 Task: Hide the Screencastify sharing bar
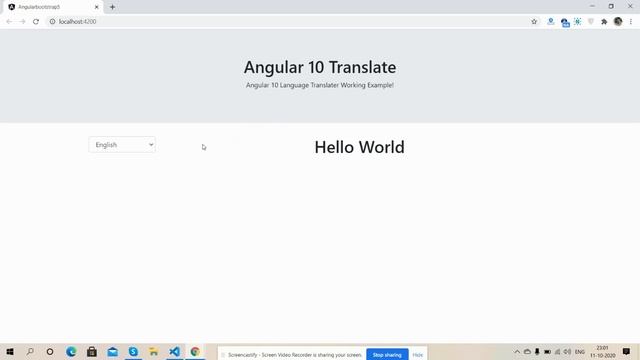pos(417,355)
